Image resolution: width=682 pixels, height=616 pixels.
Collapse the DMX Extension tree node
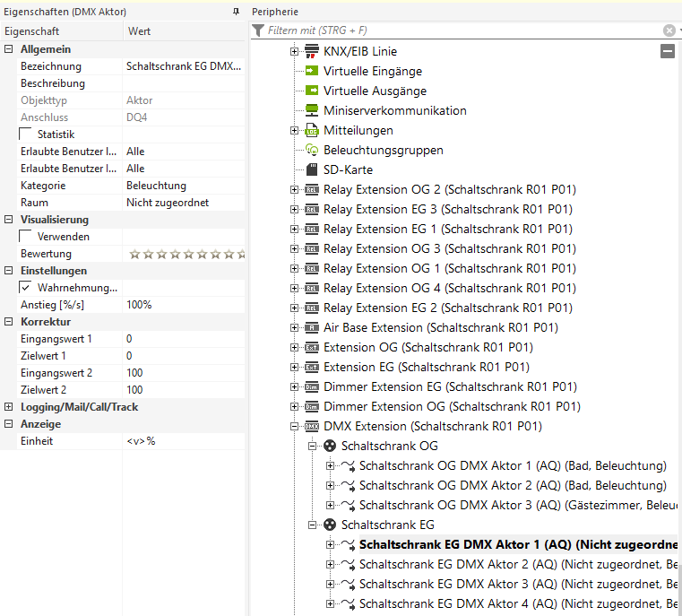[x=295, y=427]
